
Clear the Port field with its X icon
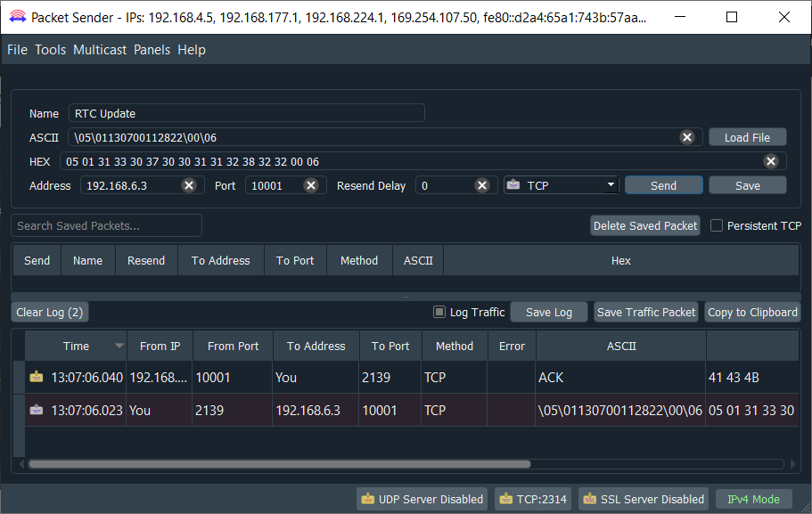tap(311, 185)
